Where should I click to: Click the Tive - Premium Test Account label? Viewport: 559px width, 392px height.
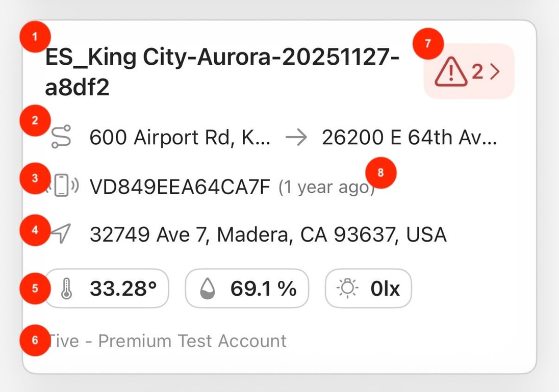click(168, 341)
